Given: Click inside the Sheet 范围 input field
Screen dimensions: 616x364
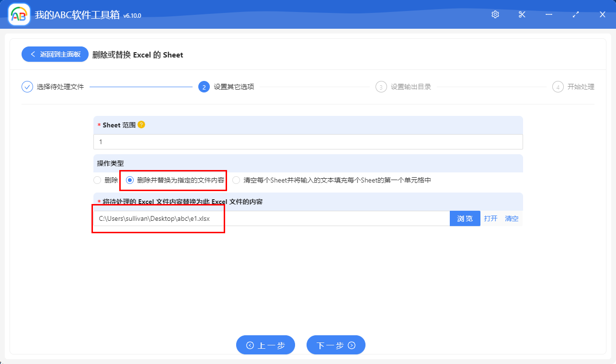Looking at the screenshot, I should tap(240, 142).
